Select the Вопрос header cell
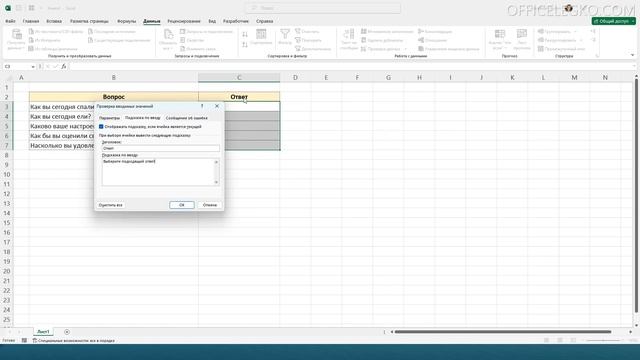This screenshot has height=360, width=640. click(113, 97)
